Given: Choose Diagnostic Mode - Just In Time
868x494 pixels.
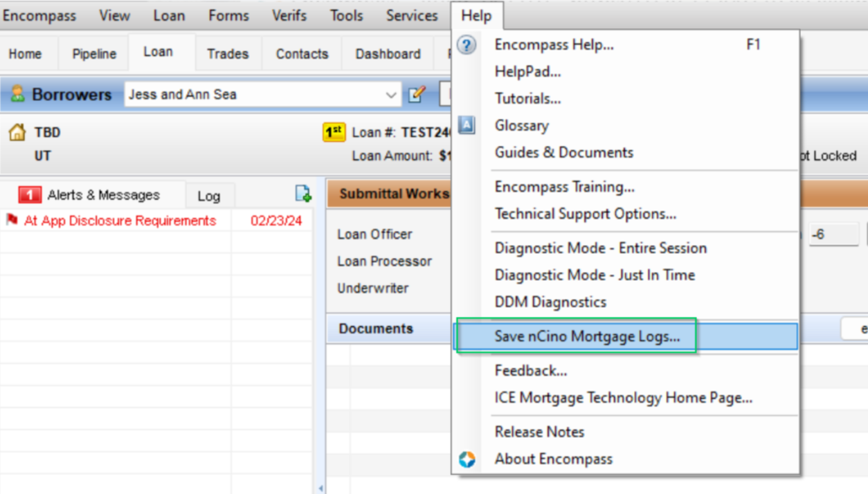Looking at the screenshot, I should coord(625,275).
